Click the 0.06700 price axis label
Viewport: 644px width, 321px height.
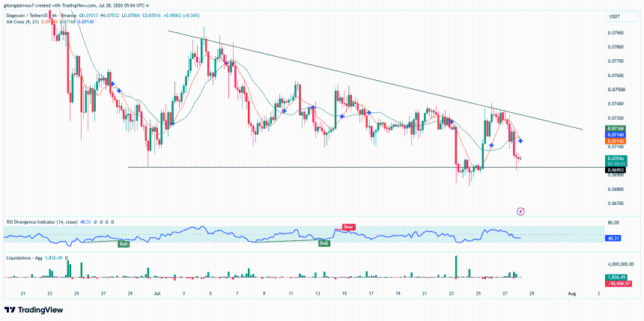tap(615, 204)
